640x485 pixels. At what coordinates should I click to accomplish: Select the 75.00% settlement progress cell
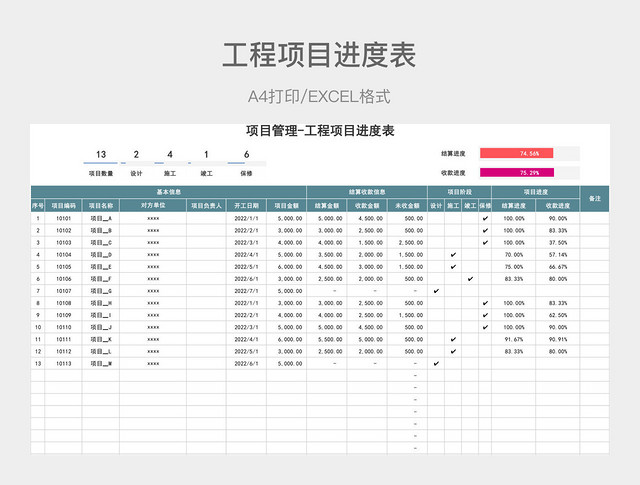[x=513, y=267]
